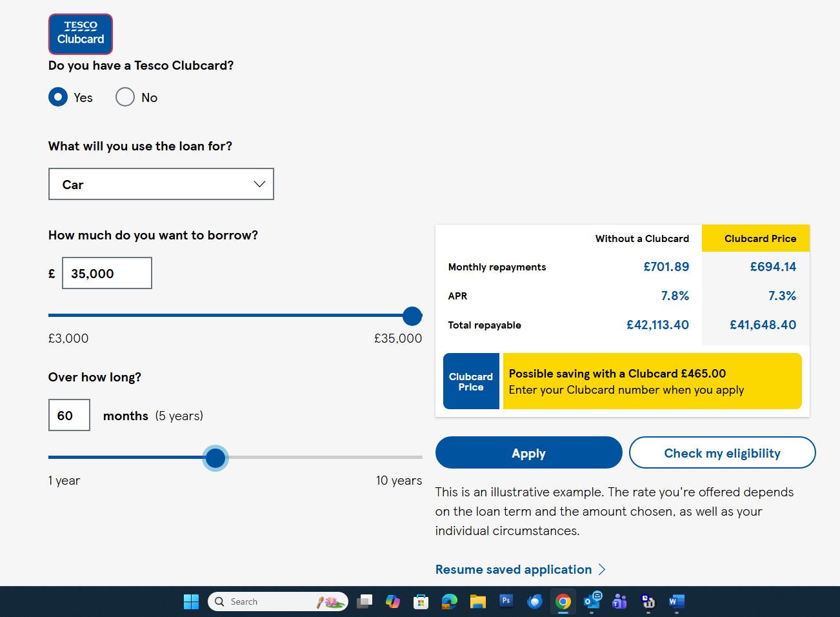The height and width of the screenshot is (617, 840).
Task: Open the loan purpose dropdown showing Car
Action: [161, 185]
